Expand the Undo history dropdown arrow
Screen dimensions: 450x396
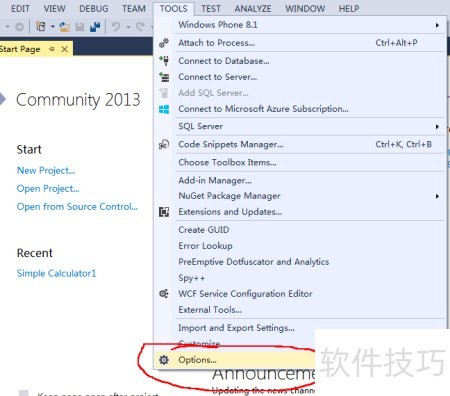point(128,26)
